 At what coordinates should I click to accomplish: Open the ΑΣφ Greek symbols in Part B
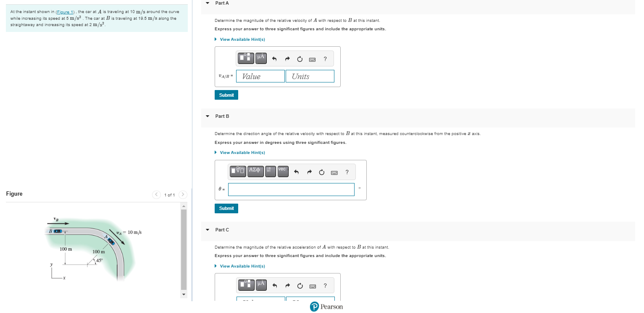(x=255, y=171)
